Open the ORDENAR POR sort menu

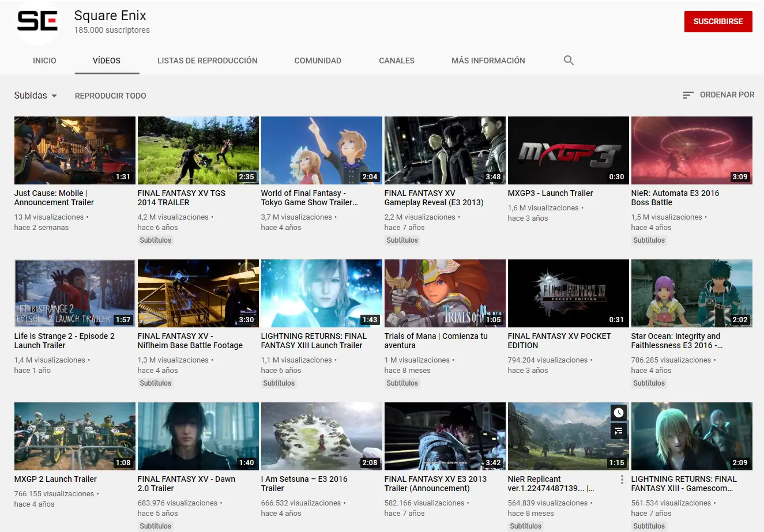(718, 95)
